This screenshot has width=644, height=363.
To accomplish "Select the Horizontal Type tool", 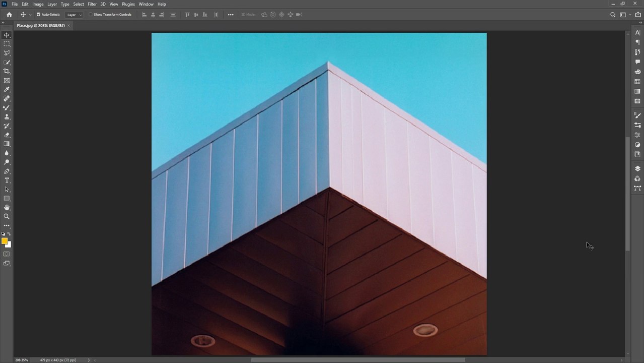I will pos(7,180).
